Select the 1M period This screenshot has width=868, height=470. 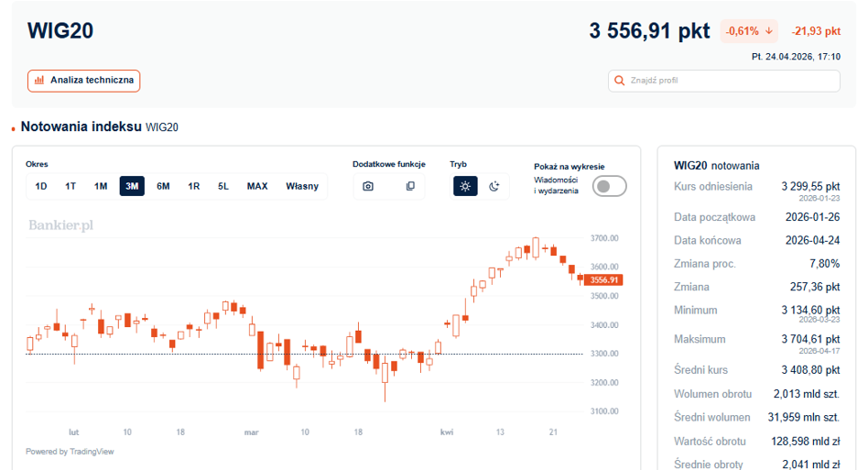point(100,186)
